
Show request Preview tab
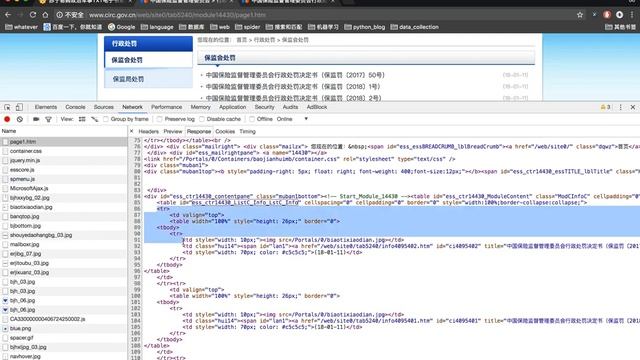(x=173, y=131)
